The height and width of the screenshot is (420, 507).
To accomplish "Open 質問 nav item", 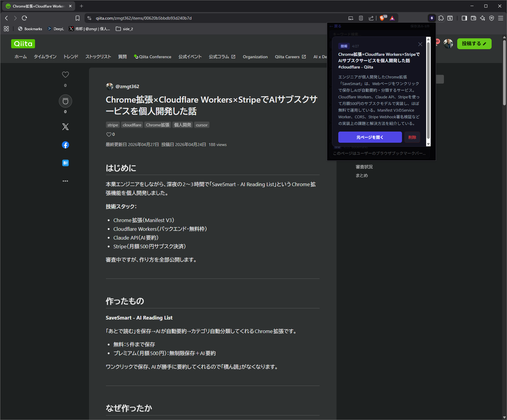I will coord(122,57).
